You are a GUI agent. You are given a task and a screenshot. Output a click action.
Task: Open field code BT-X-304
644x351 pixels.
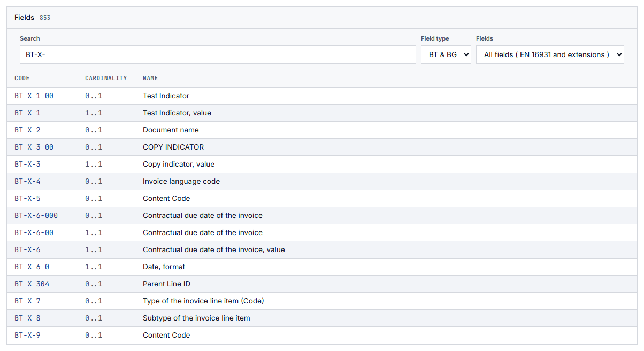[x=32, y=284]
